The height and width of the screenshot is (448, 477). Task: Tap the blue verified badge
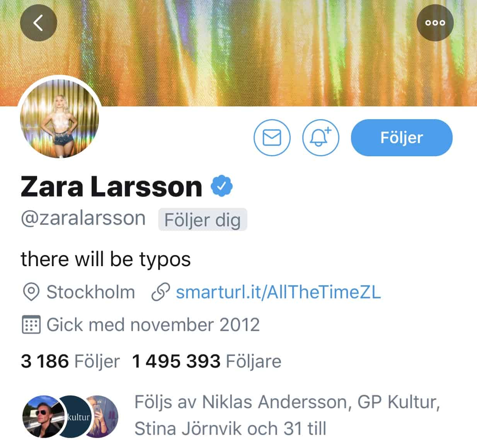221,186
